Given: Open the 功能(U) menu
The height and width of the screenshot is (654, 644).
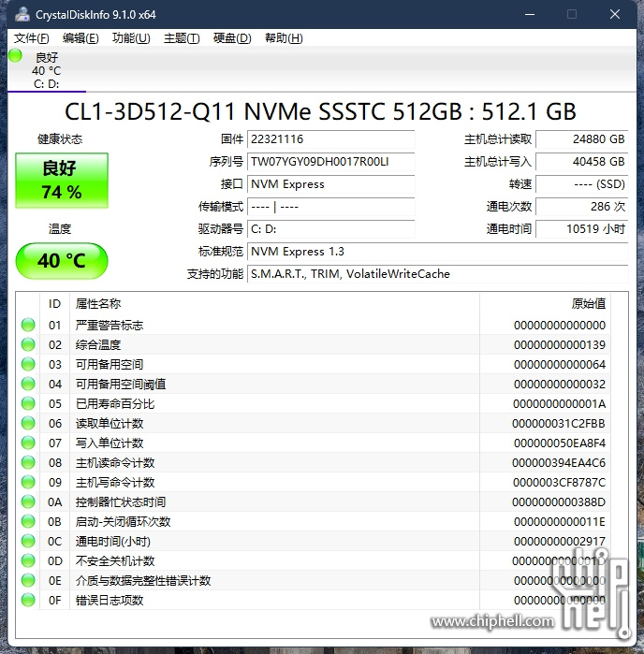Looking at the screenshot, I should (x=131, y=38).
